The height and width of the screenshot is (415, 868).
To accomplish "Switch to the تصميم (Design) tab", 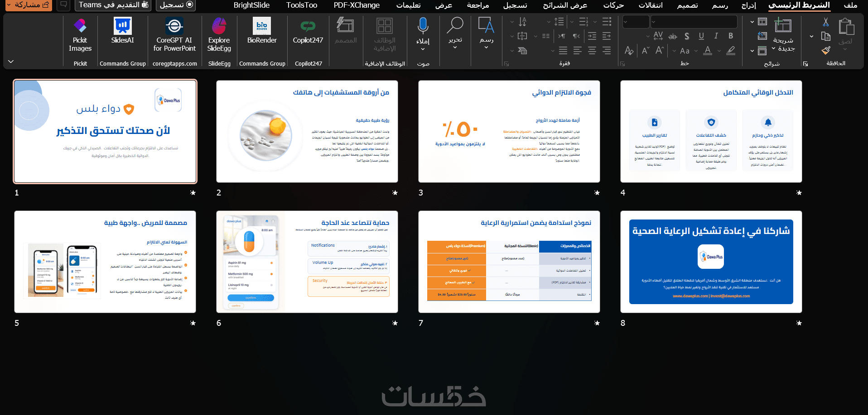I will [687, 5].
